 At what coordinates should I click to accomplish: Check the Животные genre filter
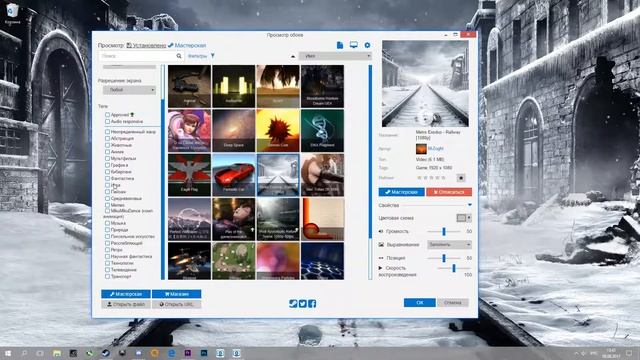pyautogui.click(x=107, y=145)
